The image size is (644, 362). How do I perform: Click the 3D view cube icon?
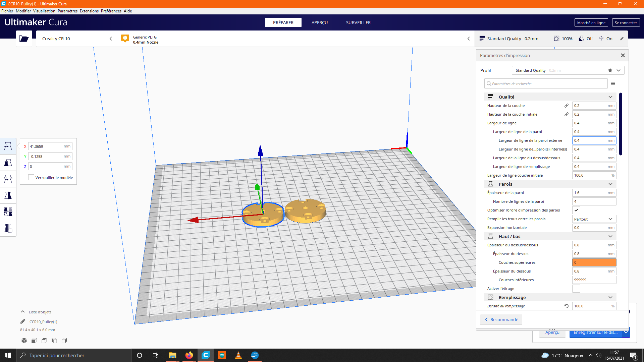(24, 341)
